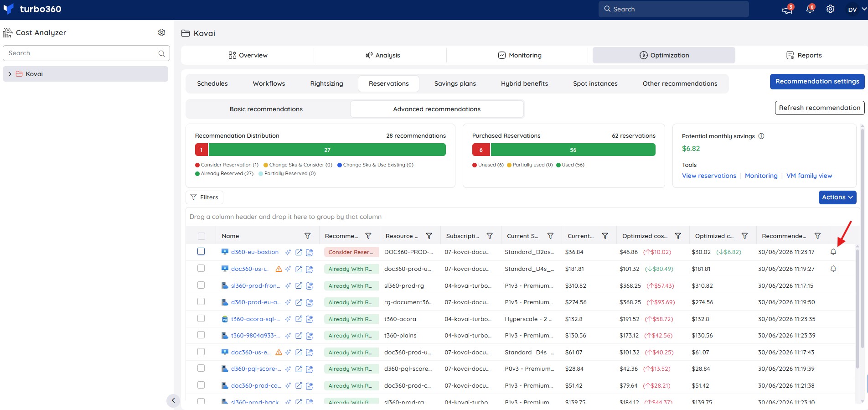
Task: Open the Filters button
Action: (x=204, y=197)
